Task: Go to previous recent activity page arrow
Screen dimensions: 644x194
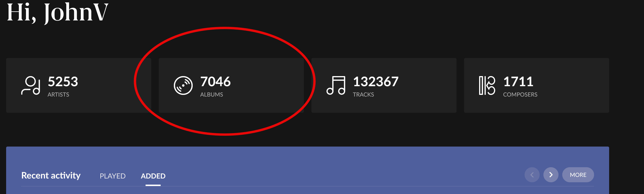Action: 532,175
